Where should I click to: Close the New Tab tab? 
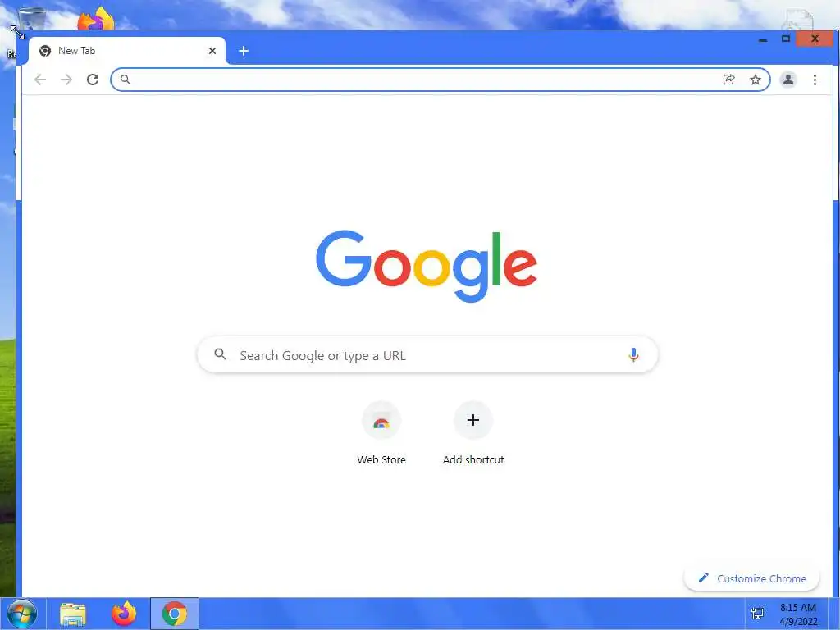(212, 51)
